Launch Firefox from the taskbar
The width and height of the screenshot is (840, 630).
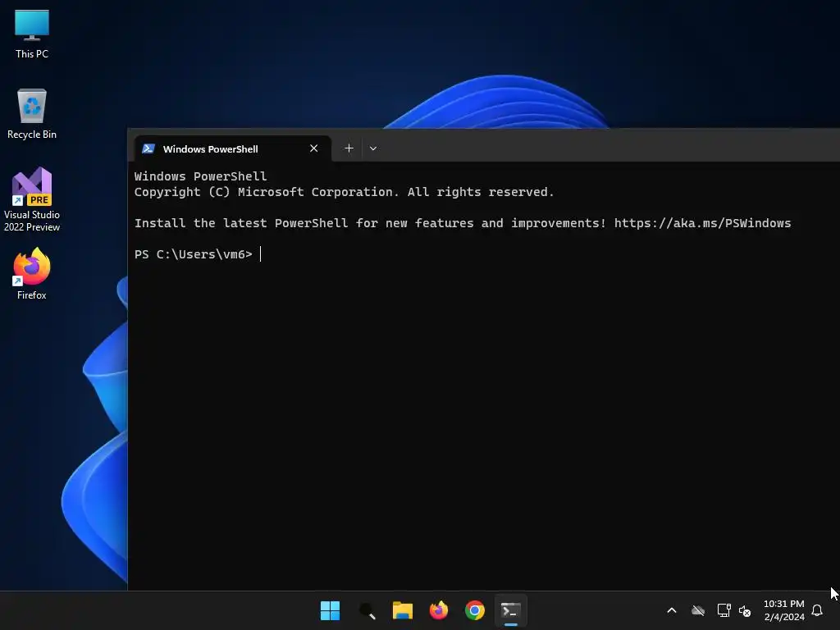(x=439, y=610)
